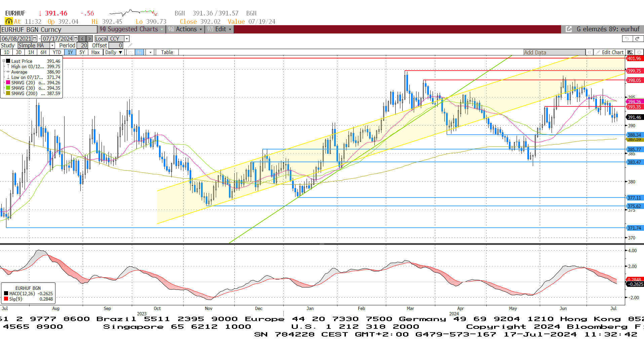Collapse the Add Data double-chevron
The width and height of the screenshot is (644, 353).
589,52
